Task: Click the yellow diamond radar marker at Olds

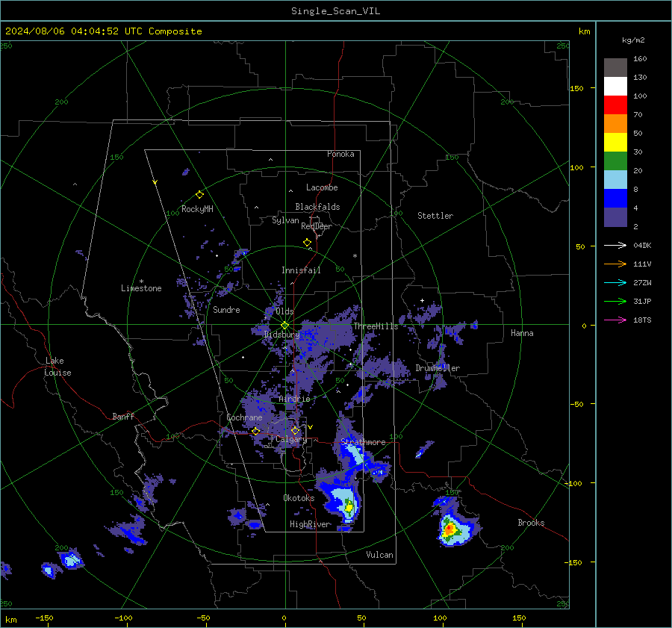Action: [284, 326]
